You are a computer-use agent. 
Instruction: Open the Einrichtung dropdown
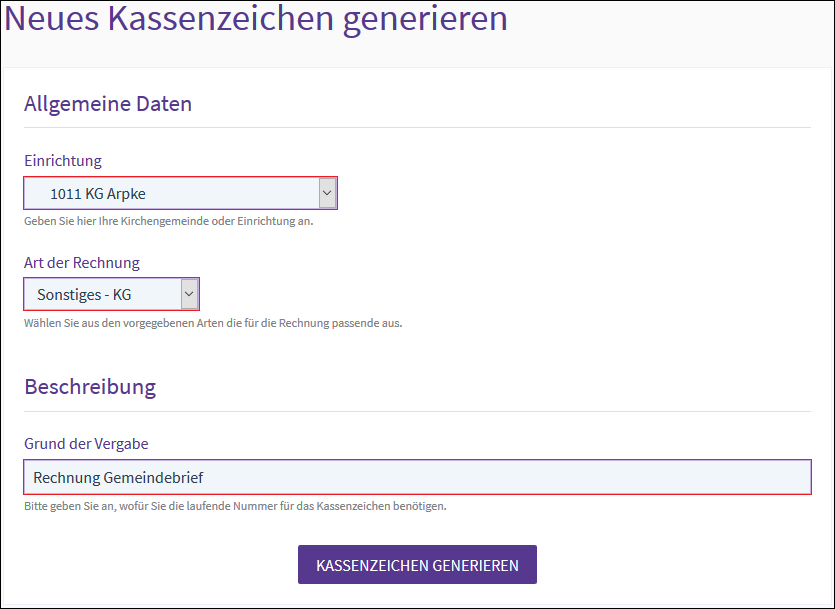180,193
